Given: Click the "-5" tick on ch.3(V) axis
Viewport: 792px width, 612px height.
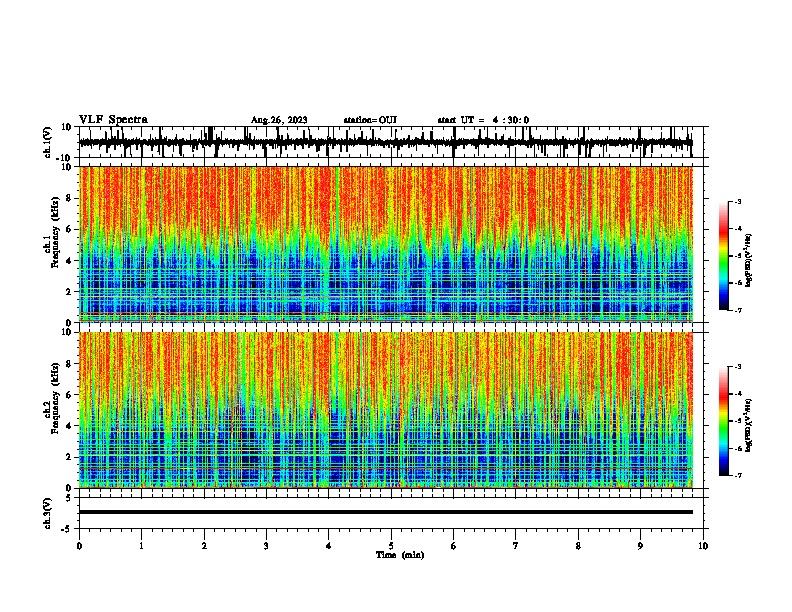Looking at the screenshot, I should 67,529.
